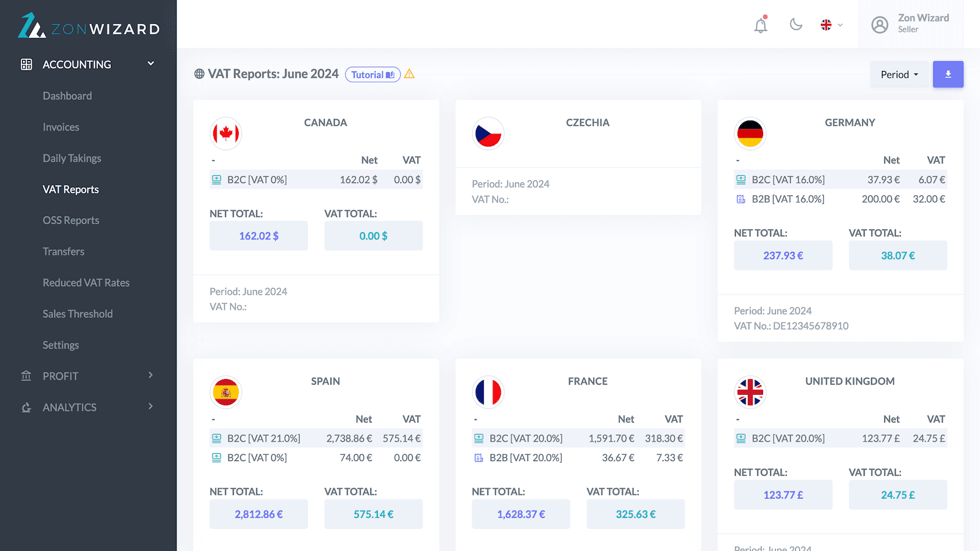Open the notifications bell

(761, 25)
